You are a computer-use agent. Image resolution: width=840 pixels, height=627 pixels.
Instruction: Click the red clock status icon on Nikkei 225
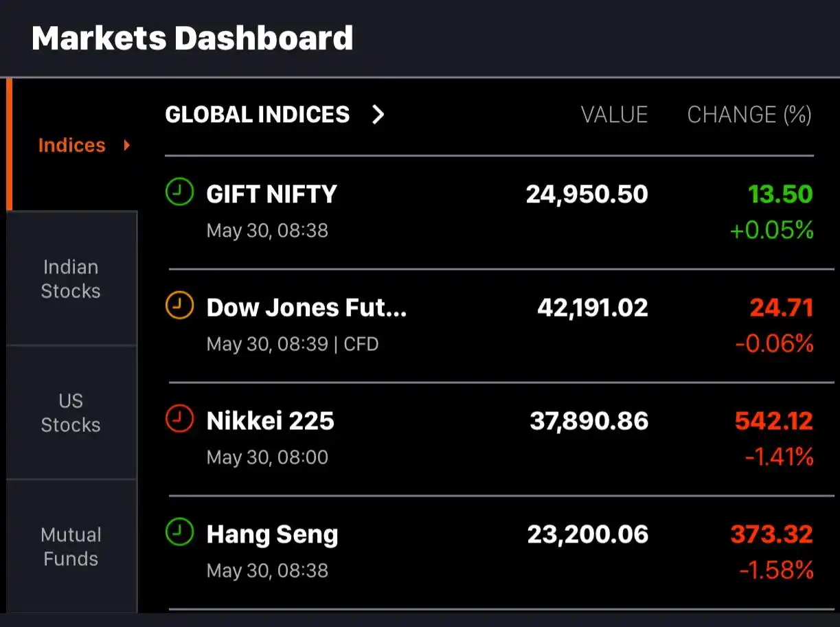coord(179,420)
